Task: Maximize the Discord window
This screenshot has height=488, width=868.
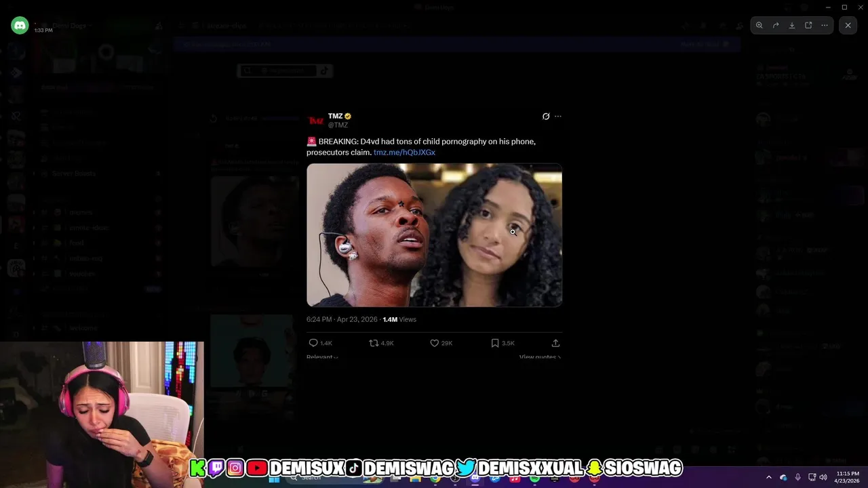Action: (x=844, y=7)
